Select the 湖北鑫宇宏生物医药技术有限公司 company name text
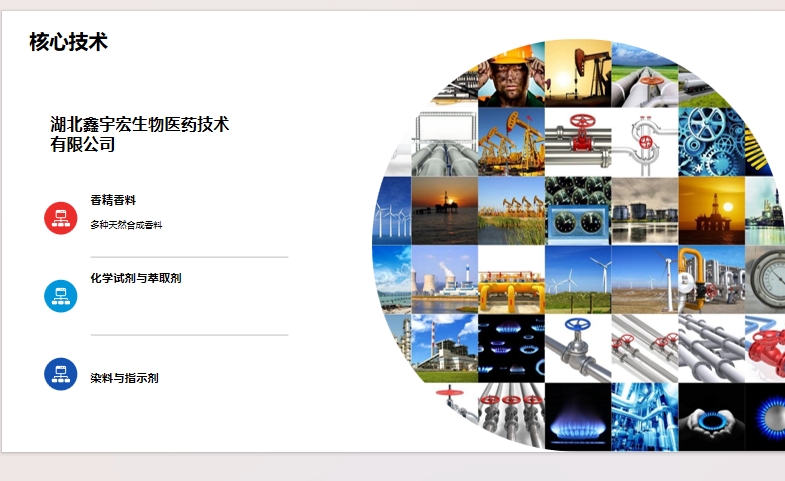This screenshot has height=481, width=785. [x=140, y=134]
